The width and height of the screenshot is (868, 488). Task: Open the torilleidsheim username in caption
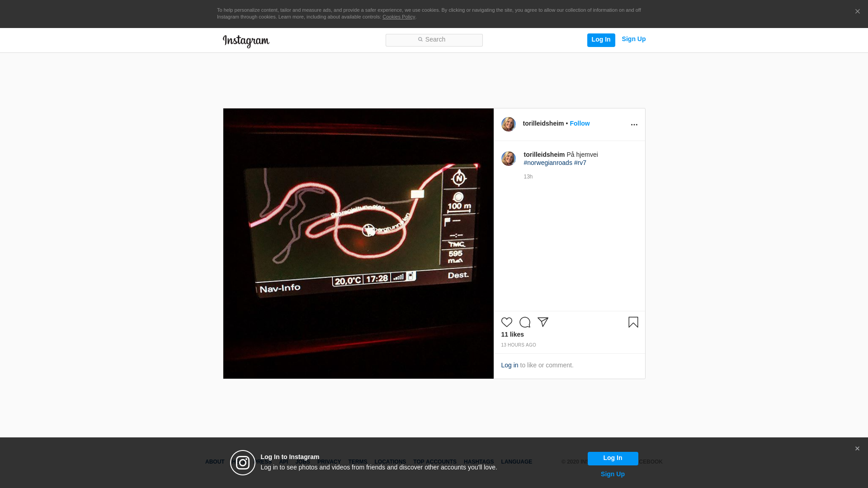(544, 155)
